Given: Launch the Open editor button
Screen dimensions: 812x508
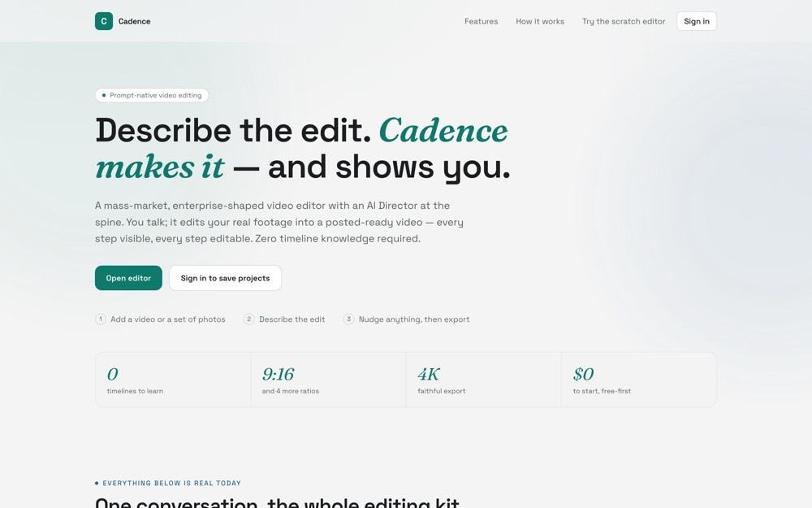Looking at the screenshot, I should point(128,278).
